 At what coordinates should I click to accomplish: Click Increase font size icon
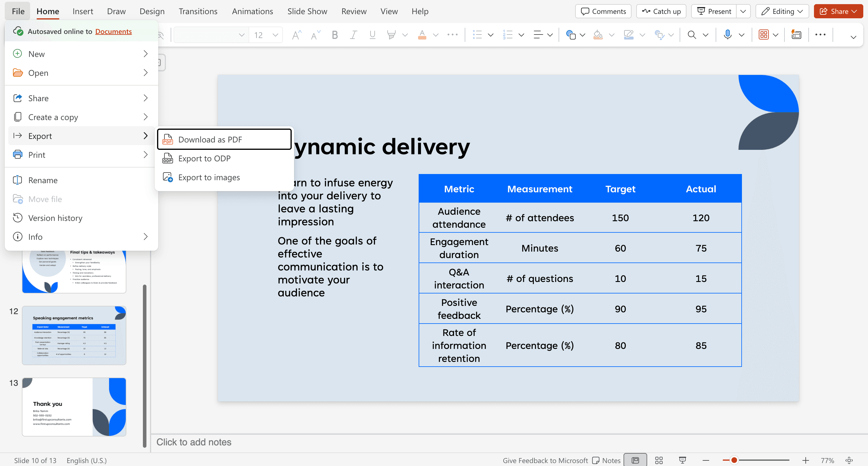(x=296, y=35)
